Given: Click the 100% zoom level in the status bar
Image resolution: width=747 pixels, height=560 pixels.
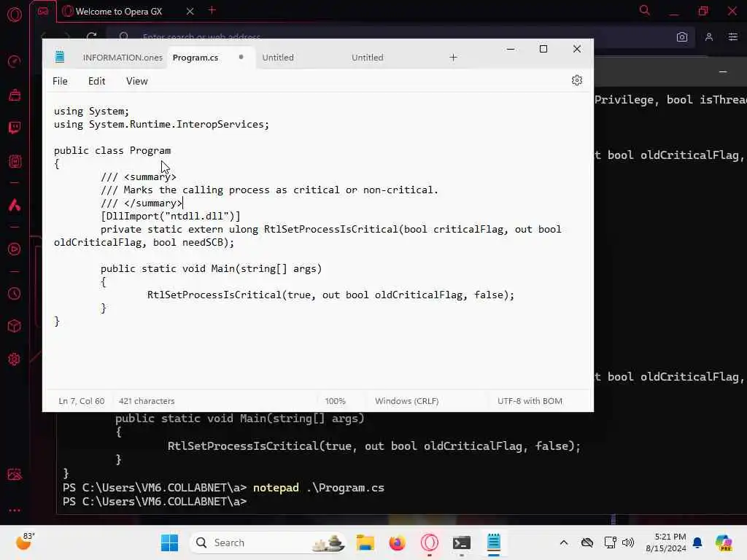Looking at the screenshot, I should point(336,401).
